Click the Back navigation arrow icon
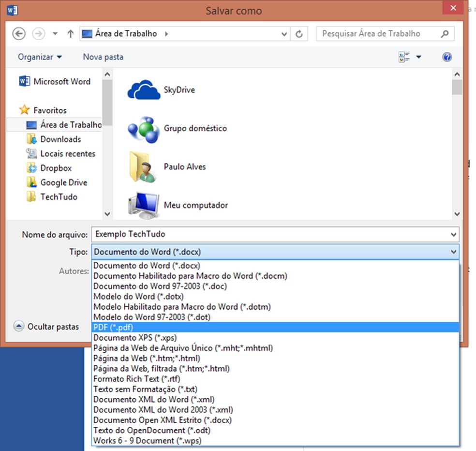 tap(18, 34)
